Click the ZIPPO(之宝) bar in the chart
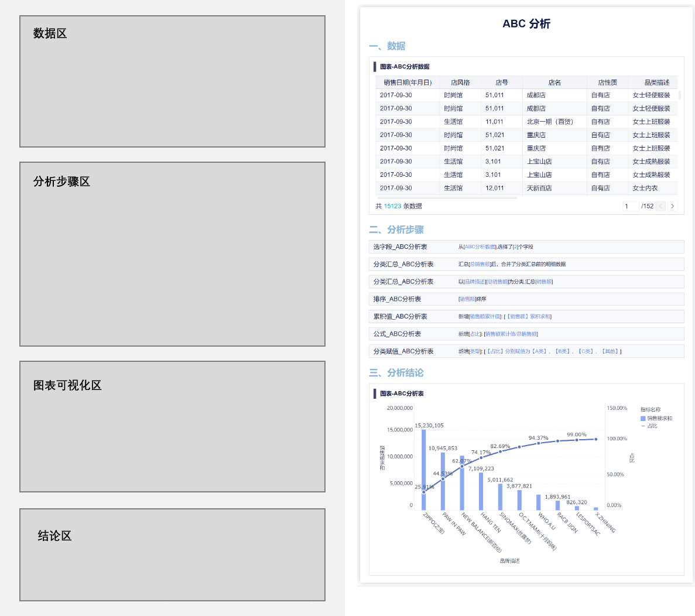Viewport: 695px width, 616px height. (424, 470)
